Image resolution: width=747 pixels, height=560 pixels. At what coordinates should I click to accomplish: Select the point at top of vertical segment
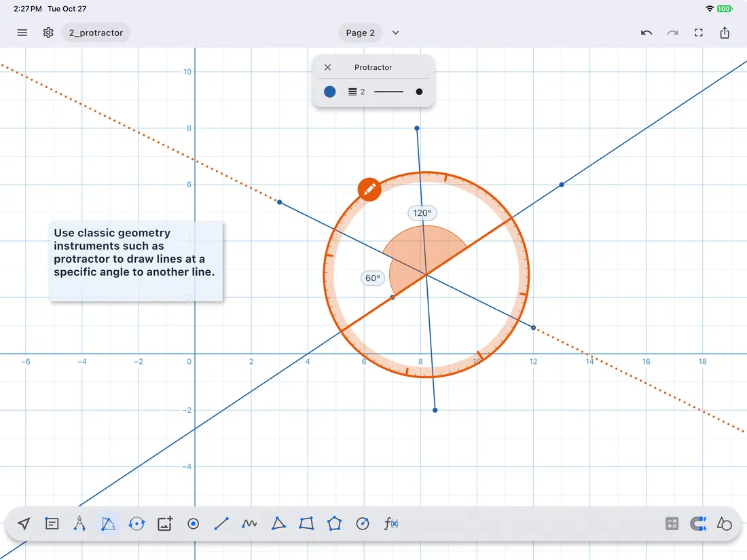[x=417, y=128]
